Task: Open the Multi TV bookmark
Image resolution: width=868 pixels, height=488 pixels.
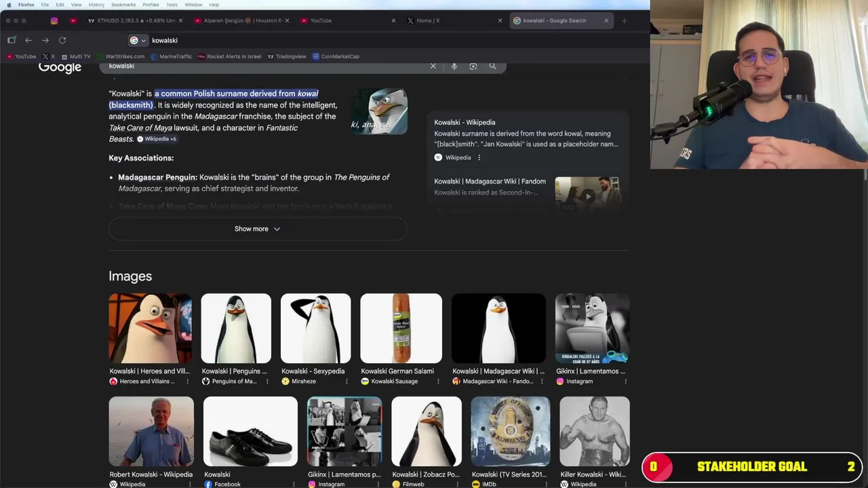Action: point(75,56)
